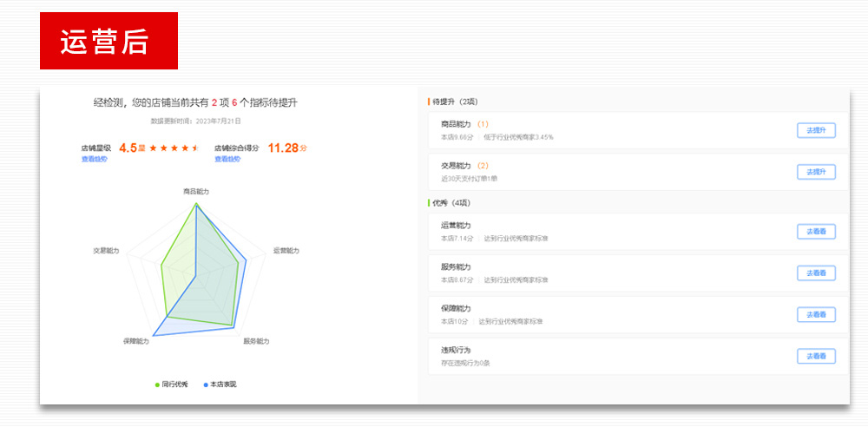Image resolution: width=868 pixels, height=427 pixels.
Task: Toggle the blue 本店表现 legend item
Action: pyautogui.click(x=220, y=384)
